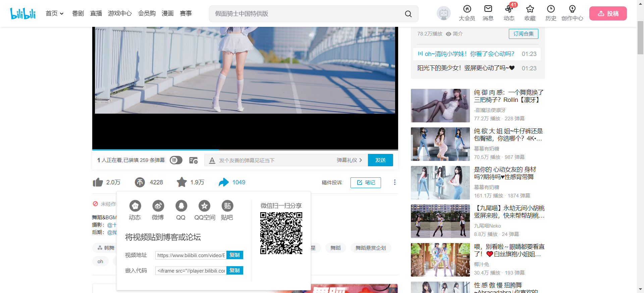Screen dimensions: 644x293
Task: Open thumbnail of '是你的心动女友的身材' video
Action: pos(440,183)
